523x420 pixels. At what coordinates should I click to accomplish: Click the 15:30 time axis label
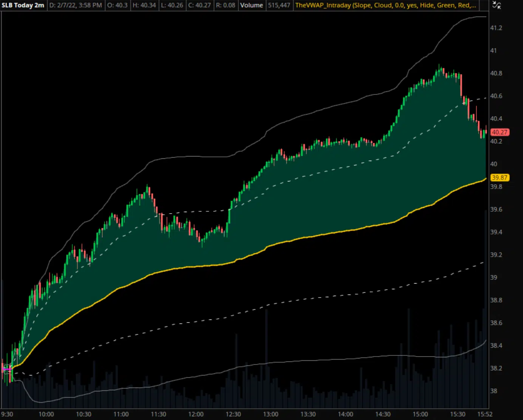[458, 414]
